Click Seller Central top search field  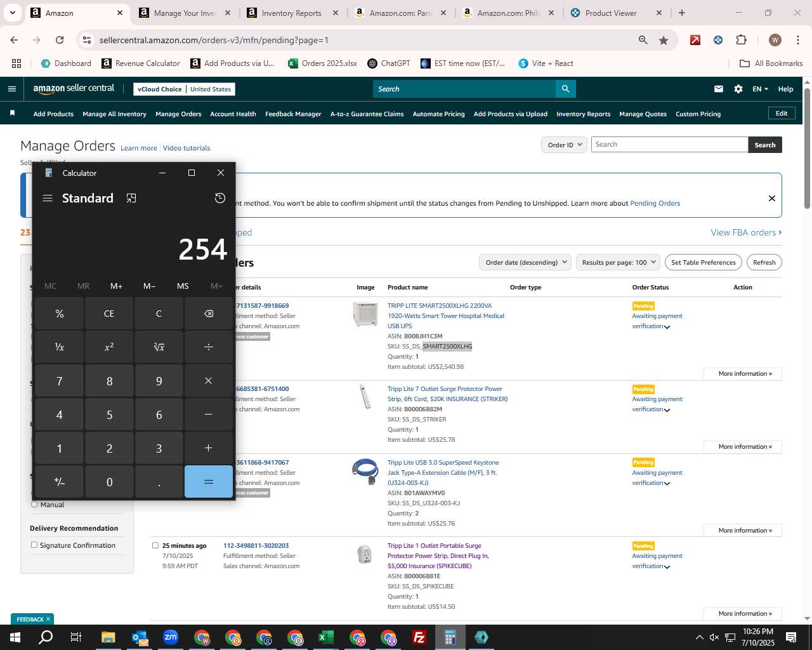[x=464, y=89]
